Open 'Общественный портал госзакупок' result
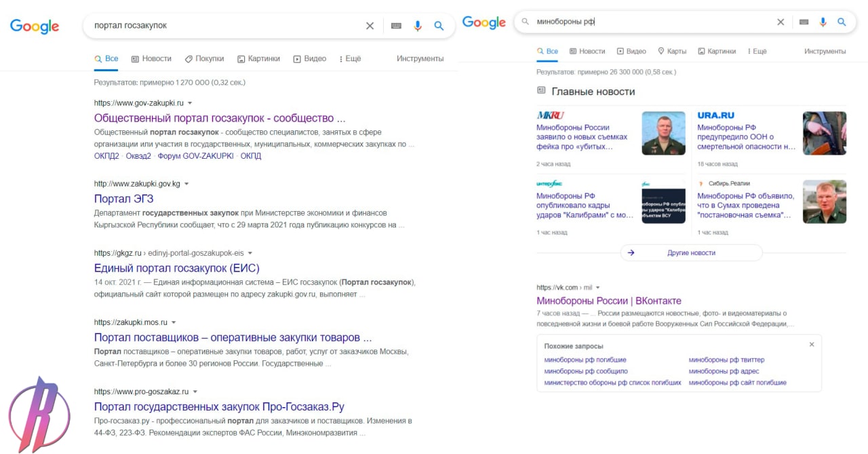 (x=220, y=118)
